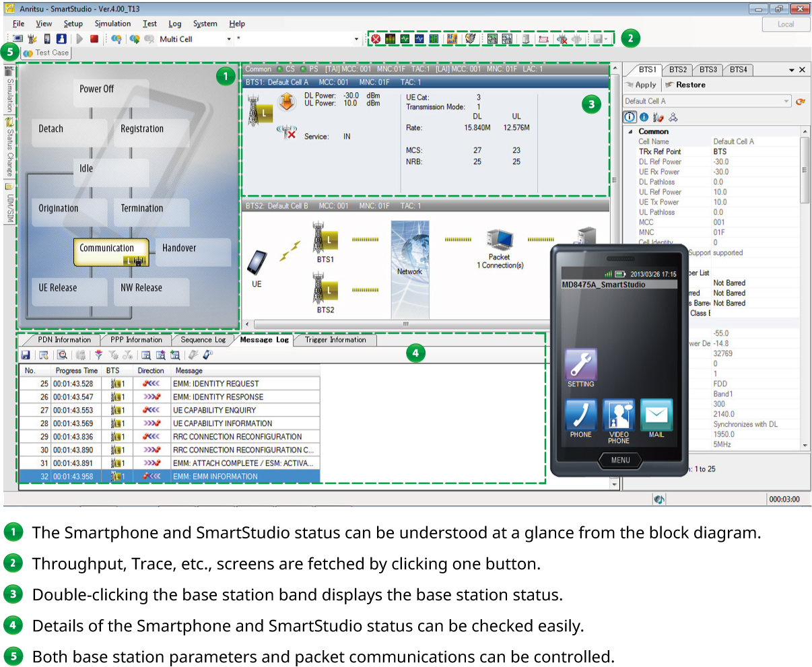Screen dimensions: 812x667
Task: Click the Apply button
Action: click(x=641, y=85)
